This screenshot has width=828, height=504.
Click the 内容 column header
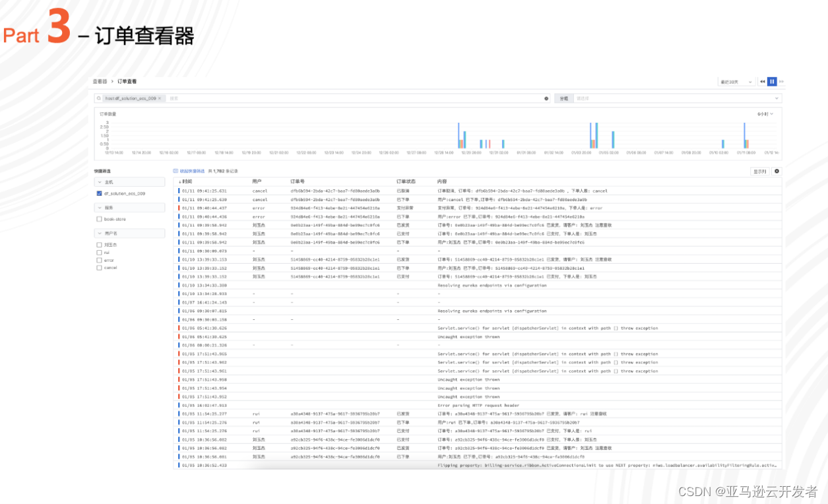point(442,181)
